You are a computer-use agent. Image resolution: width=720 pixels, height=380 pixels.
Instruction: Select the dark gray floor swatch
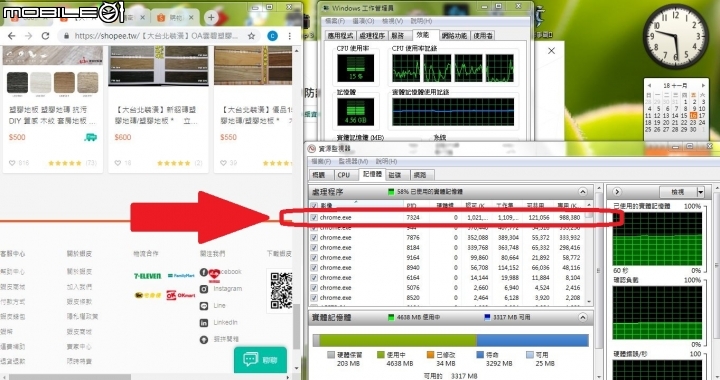(17, 83)
